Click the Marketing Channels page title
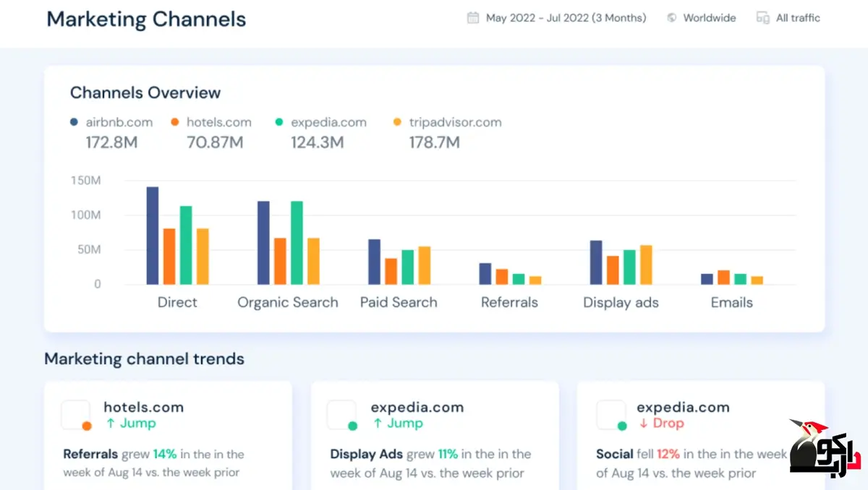The image size is (868, 490). (x=146, y=20)
